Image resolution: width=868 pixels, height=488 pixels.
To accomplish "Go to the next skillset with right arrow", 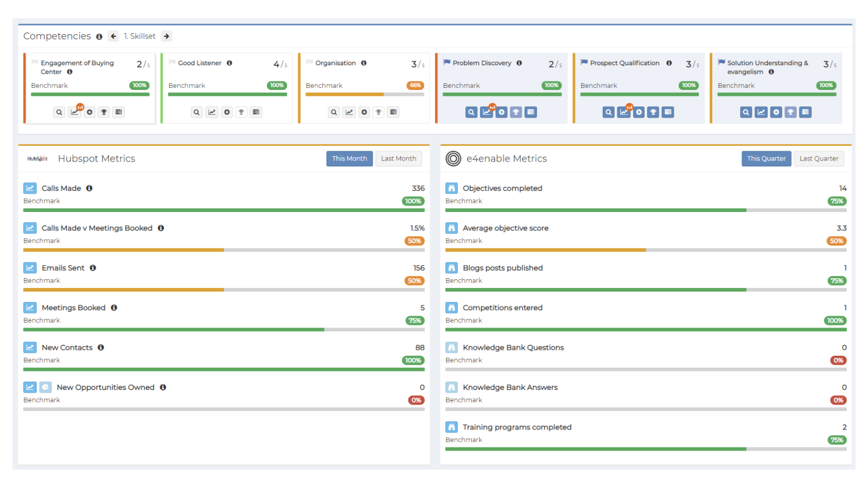I will (167, 36).
